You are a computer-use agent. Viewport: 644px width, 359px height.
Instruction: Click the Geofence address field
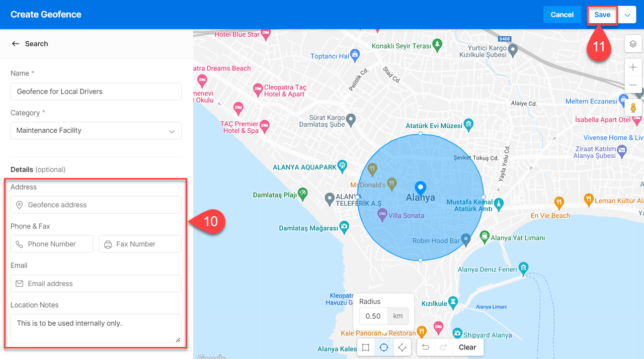96,205
